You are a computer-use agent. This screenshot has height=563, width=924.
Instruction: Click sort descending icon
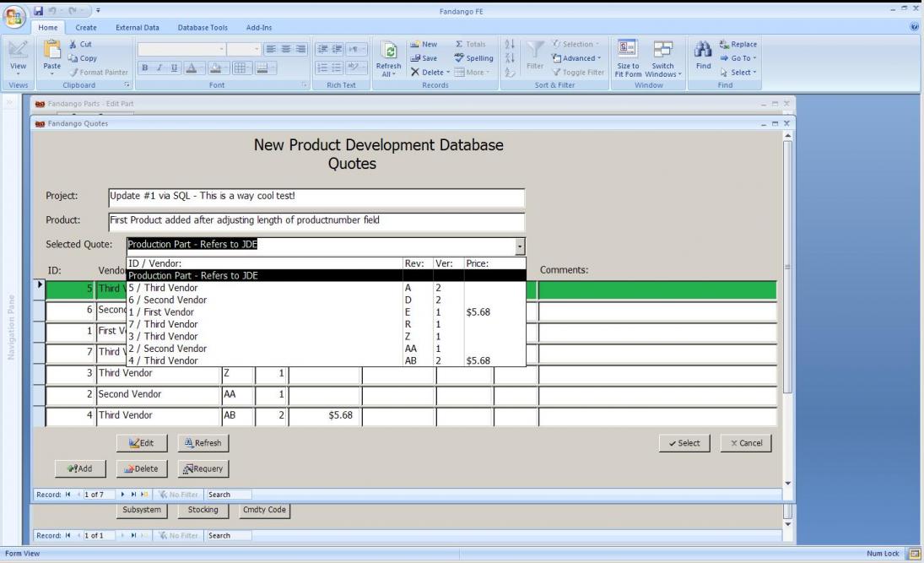(x=510, y=58)
